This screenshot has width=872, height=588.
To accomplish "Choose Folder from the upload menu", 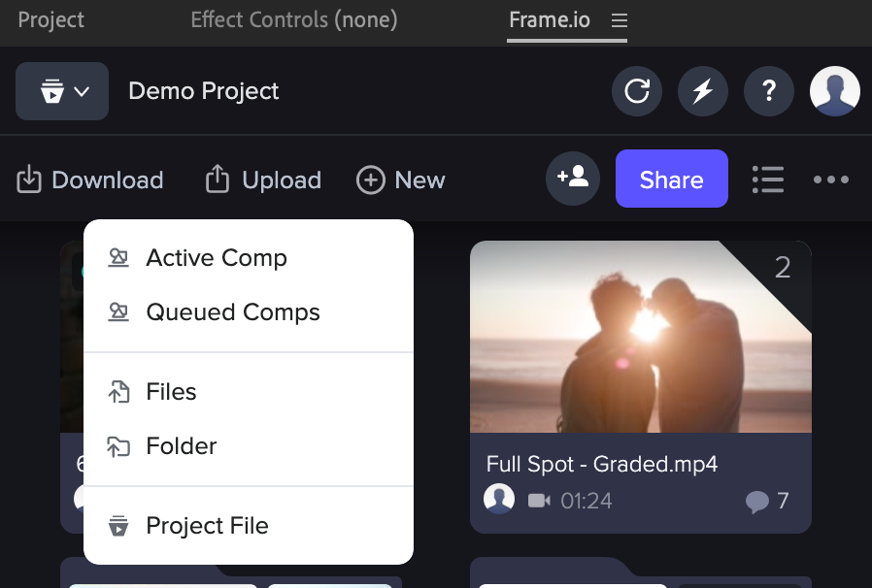I will click(182, 446).
